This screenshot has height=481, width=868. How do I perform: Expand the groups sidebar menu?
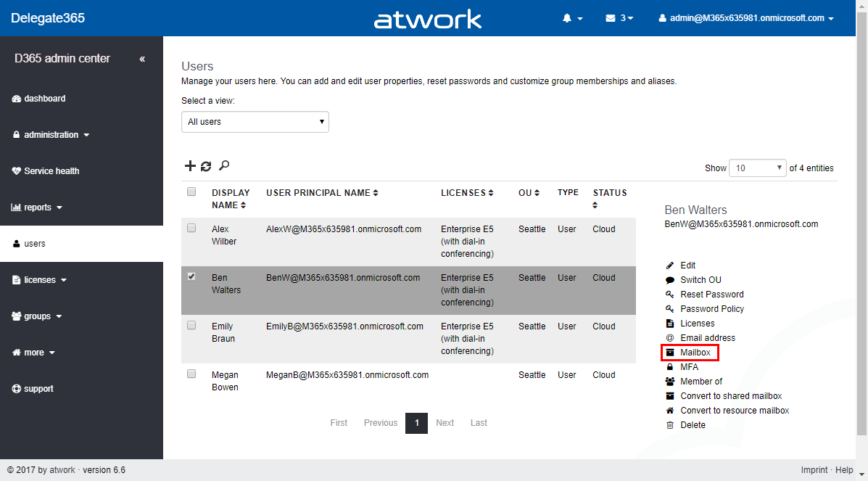pos(36,316)
